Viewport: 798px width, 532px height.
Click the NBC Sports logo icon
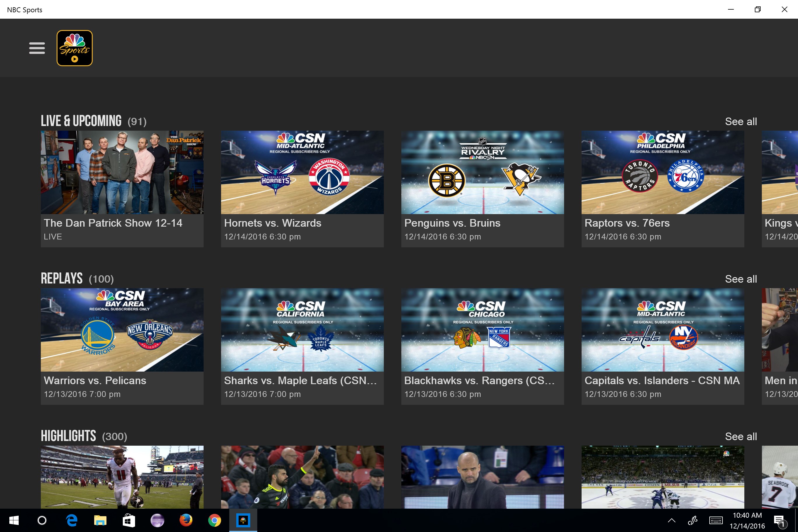tap(74, 48)
